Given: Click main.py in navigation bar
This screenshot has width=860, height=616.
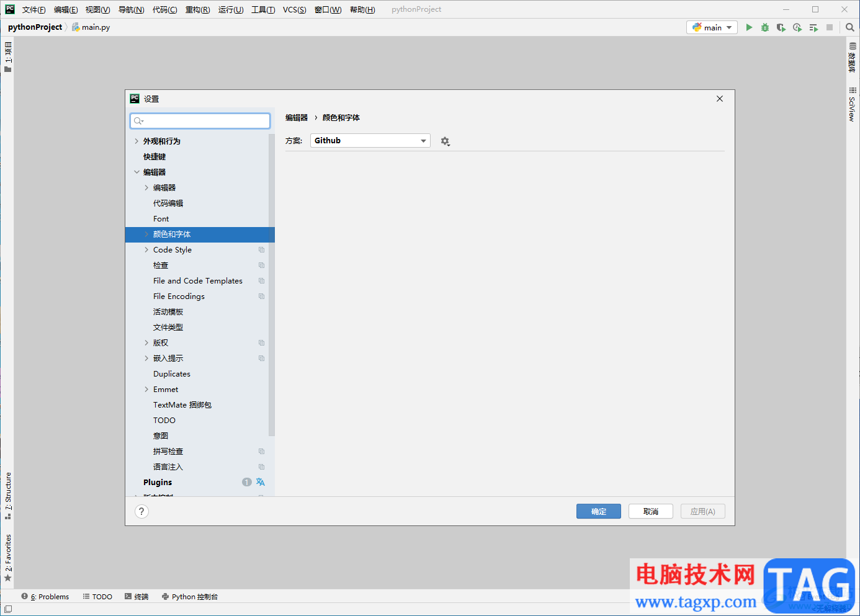Looking at the screenshot, I should 91,27.
